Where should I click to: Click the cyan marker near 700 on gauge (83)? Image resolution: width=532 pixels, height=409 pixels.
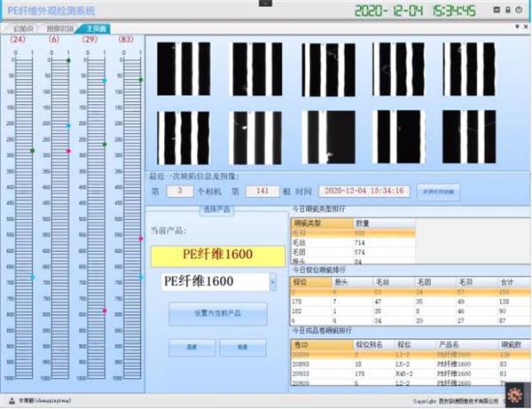(x=141, y=277)
